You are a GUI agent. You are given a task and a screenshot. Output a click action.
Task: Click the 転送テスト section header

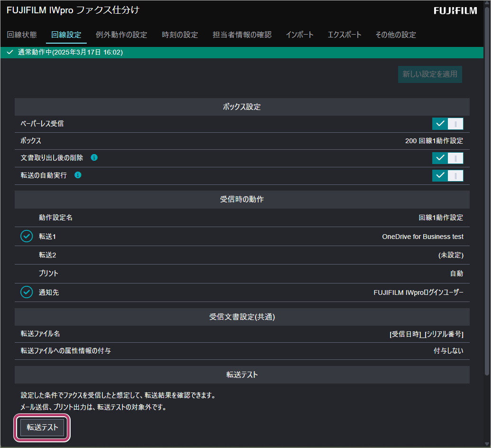pyautogui.click(x=242, y=375)
